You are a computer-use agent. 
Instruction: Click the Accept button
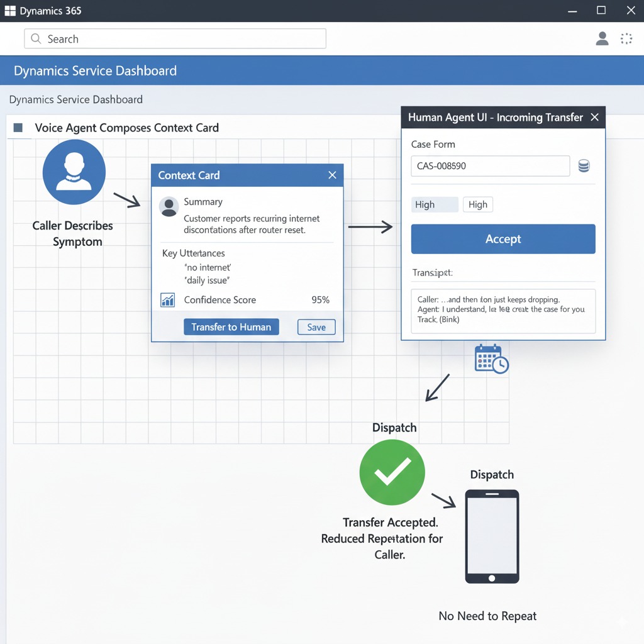(503, 239)
